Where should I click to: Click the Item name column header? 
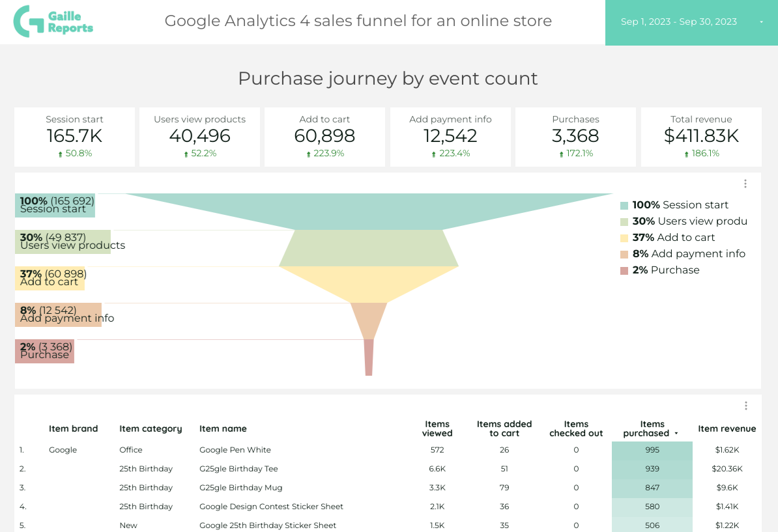click(223, 428)
